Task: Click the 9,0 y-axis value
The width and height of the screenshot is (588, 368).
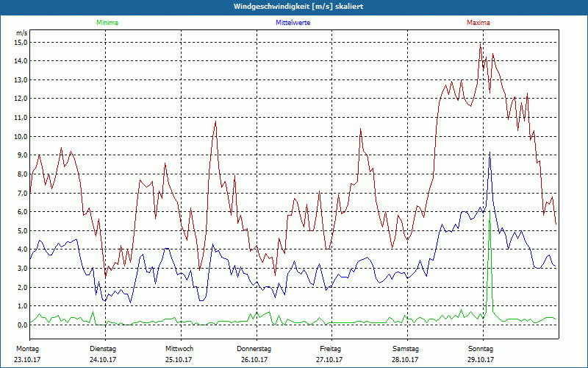Action: (23, 155)
